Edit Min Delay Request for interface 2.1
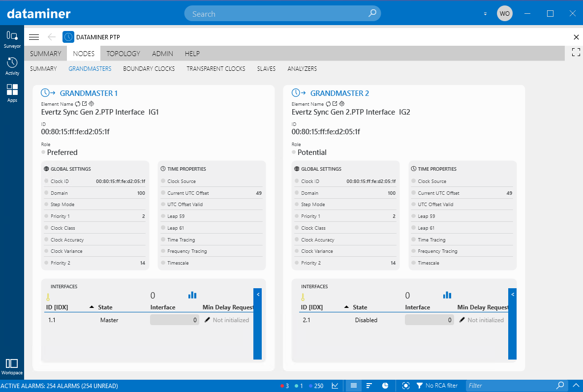 pyautogui.click(x=462, y=320)
